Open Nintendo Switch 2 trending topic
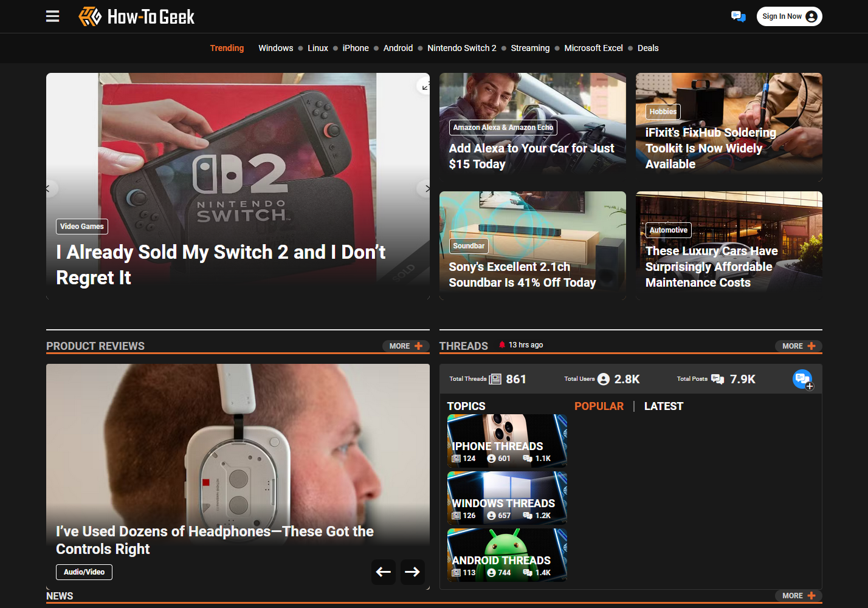The image size is (868, 608). [x=461, y=48]
